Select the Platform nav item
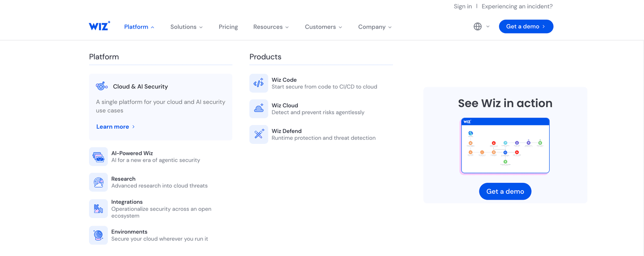The width and height of the screenshot is (644, 256). [x=136, y=27]
